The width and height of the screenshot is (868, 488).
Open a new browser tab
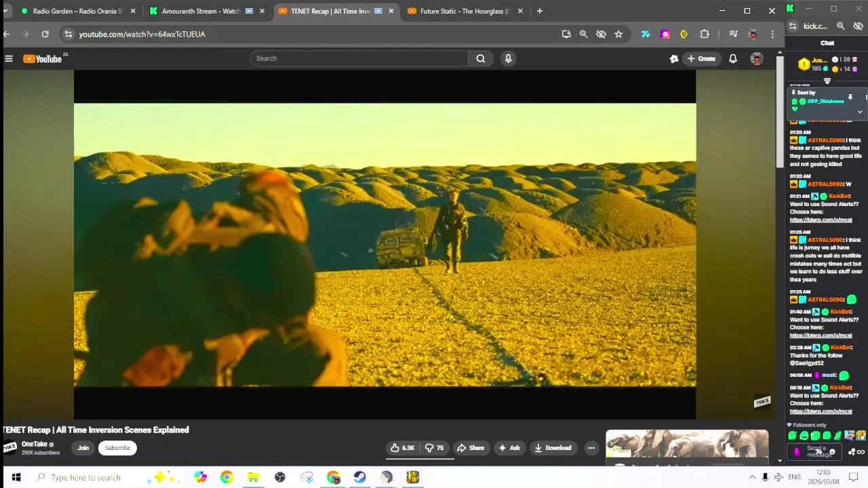click(x=540, y=11)
